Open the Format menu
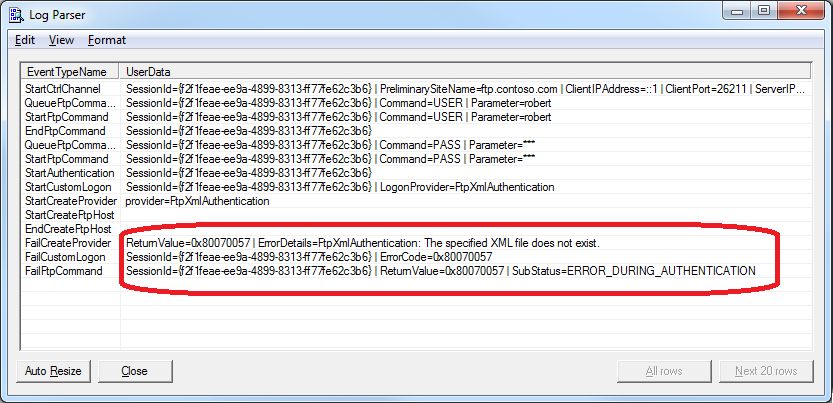The height and width of the screenshot is (403, 833). point(107,40)
